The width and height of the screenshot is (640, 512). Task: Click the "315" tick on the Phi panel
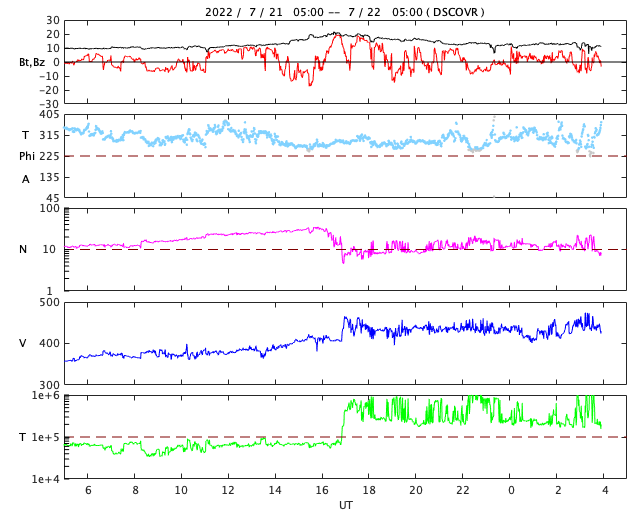click(x=49, y=135)
